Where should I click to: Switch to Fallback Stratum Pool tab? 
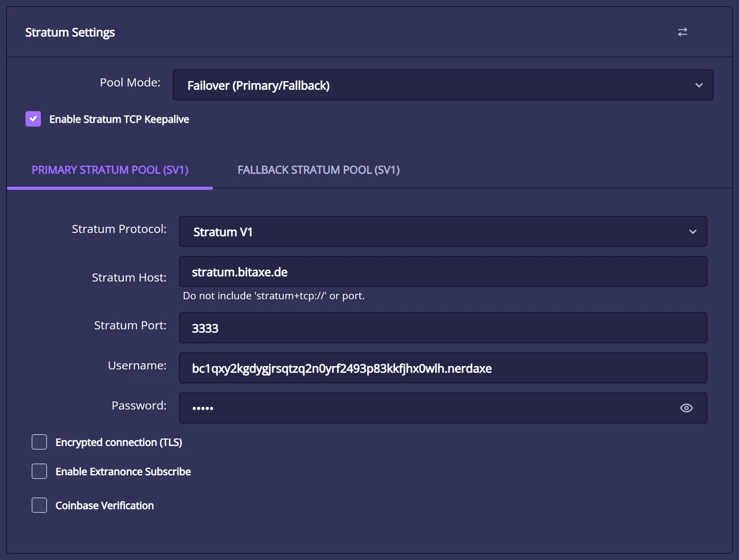(x=318, y=170)
